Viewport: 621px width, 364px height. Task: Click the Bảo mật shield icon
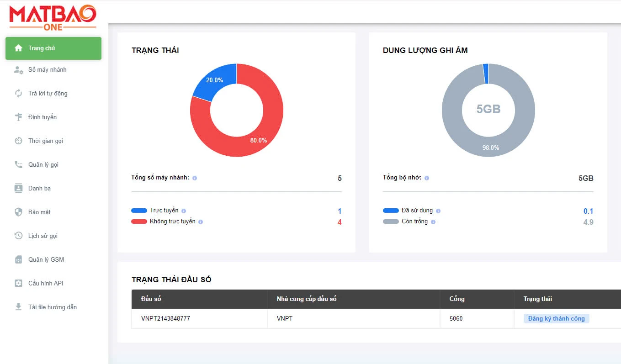pyautogui.click(x=18, y=212)
